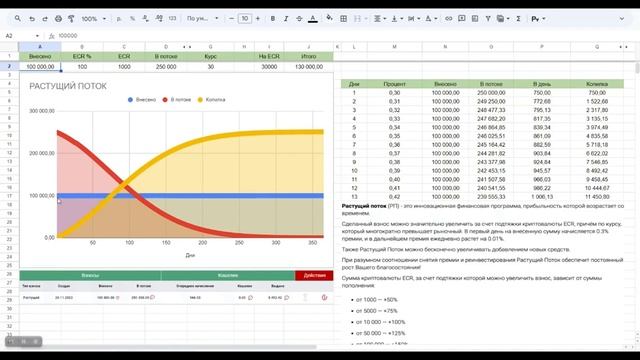This screenshot has width=640, height=360.
Task: Open horizontal align dropdown
Action: (x=380, y=19)
